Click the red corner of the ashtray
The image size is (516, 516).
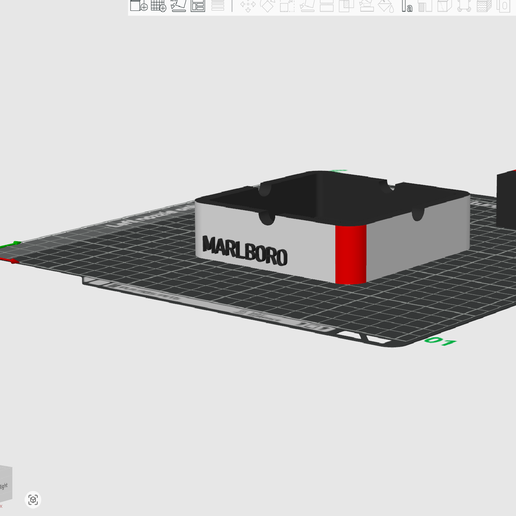tap(351, 254)
